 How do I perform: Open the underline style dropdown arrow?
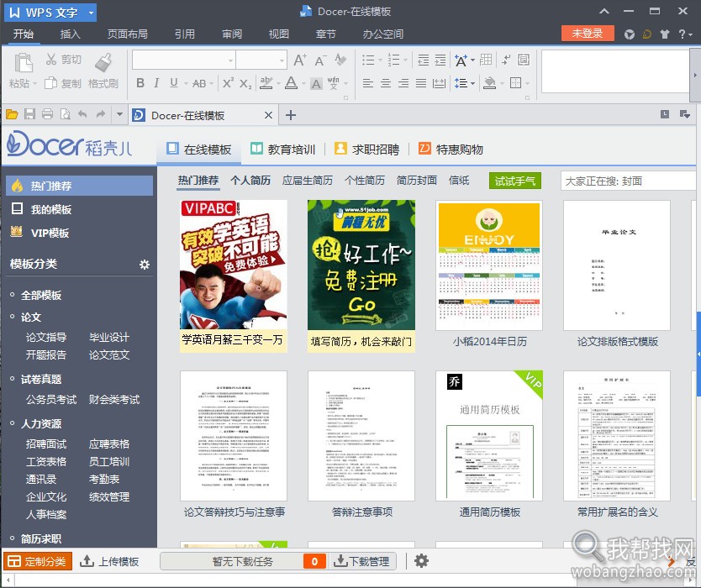(186, 83)
